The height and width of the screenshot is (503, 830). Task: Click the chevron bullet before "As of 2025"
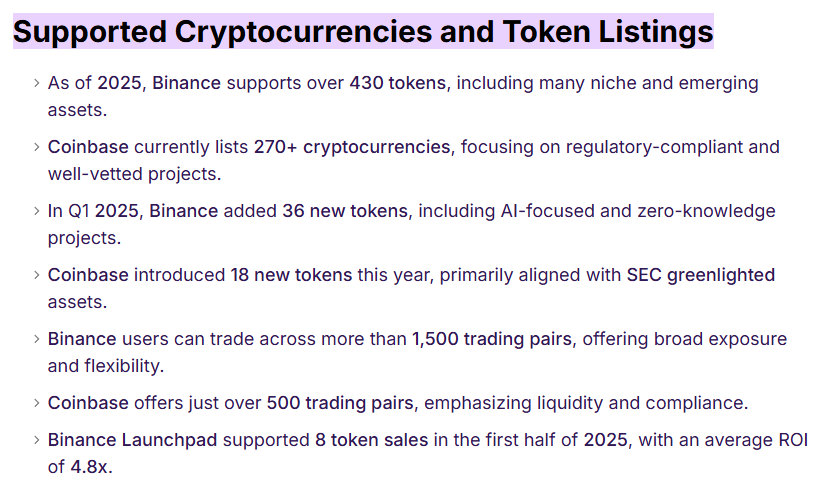pyautogui.click(x=37, y=83)
